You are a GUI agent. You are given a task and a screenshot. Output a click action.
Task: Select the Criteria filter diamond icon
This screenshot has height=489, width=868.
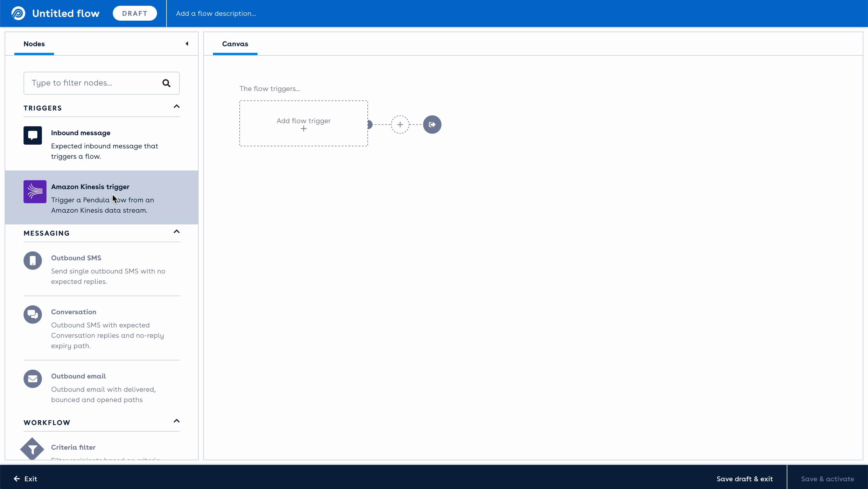32,449
